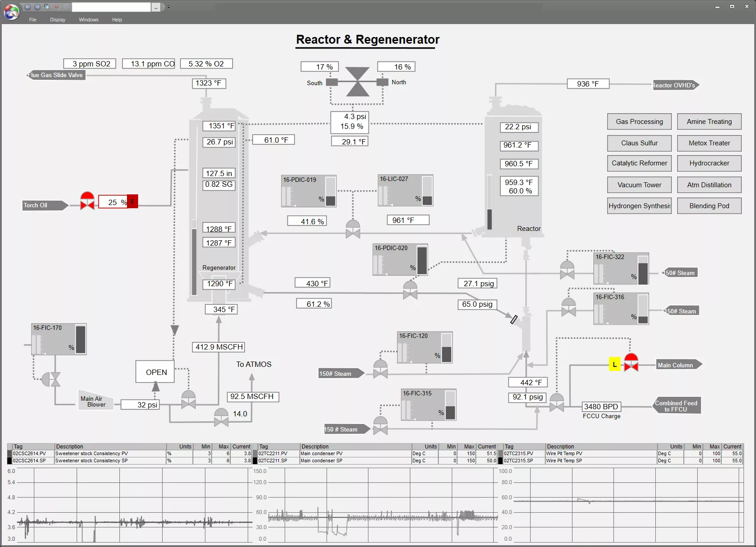
Task: Click the red E alarm indicator
Action: (x=132, y=202)
